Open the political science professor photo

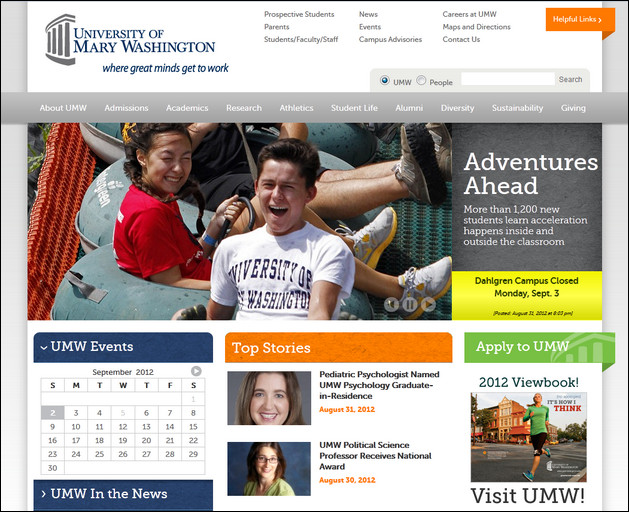[x=269, y=468]
